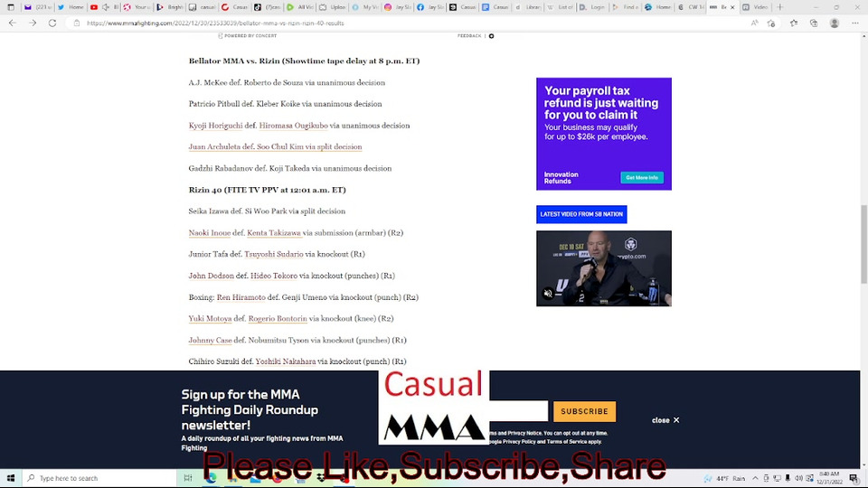Click the page vertical scrollbar thumb
This screenshot has height=488, width=868.
pos(863,244)
